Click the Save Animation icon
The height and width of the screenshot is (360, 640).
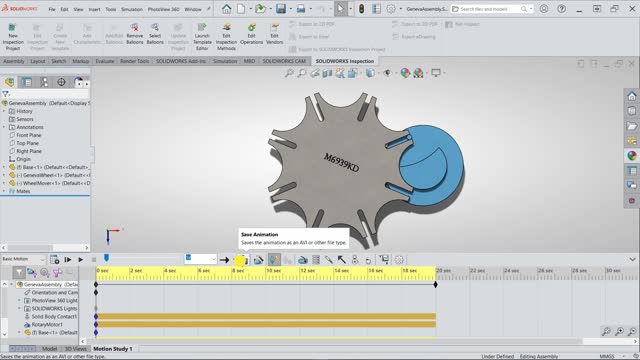pyautogui.click(x=241, y=260)
